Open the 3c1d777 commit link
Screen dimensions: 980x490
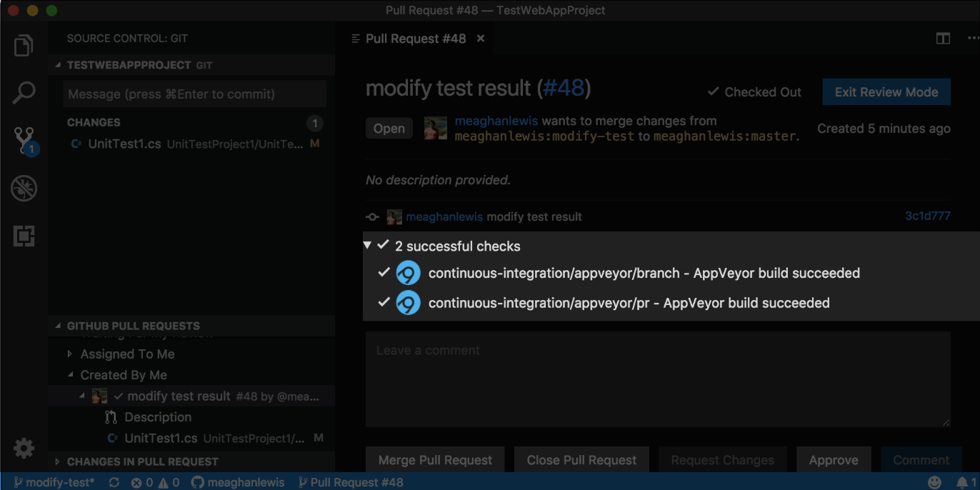(927, 216)
